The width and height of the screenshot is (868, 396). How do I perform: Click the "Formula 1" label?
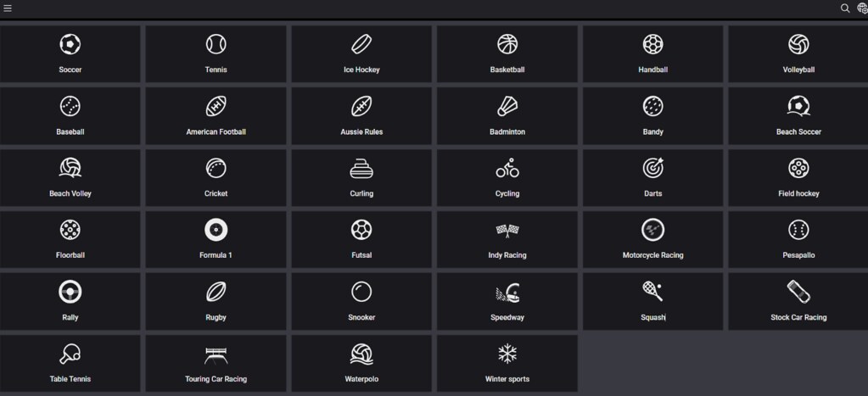click(x=216, y=255)
